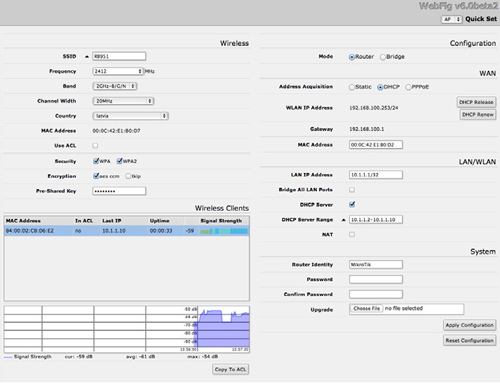
Task: Collapse the SSID arrow icon
Action: 87,57
